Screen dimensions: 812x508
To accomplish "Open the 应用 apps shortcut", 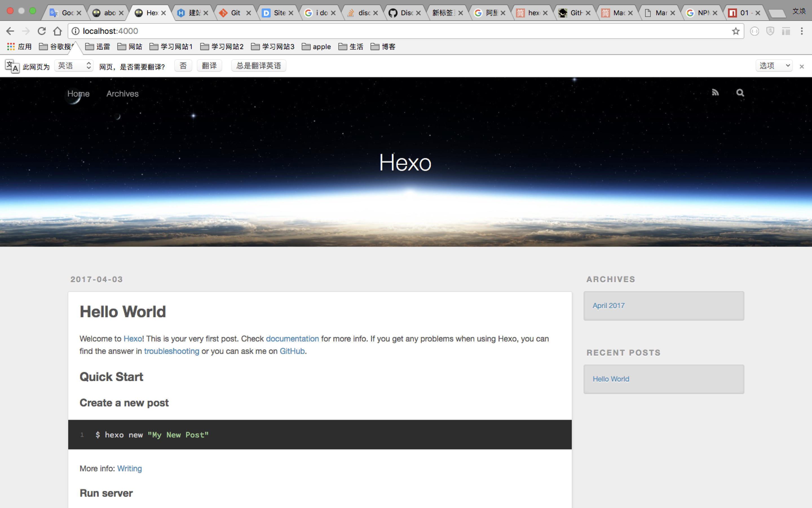I will click(x=19, y=47).
